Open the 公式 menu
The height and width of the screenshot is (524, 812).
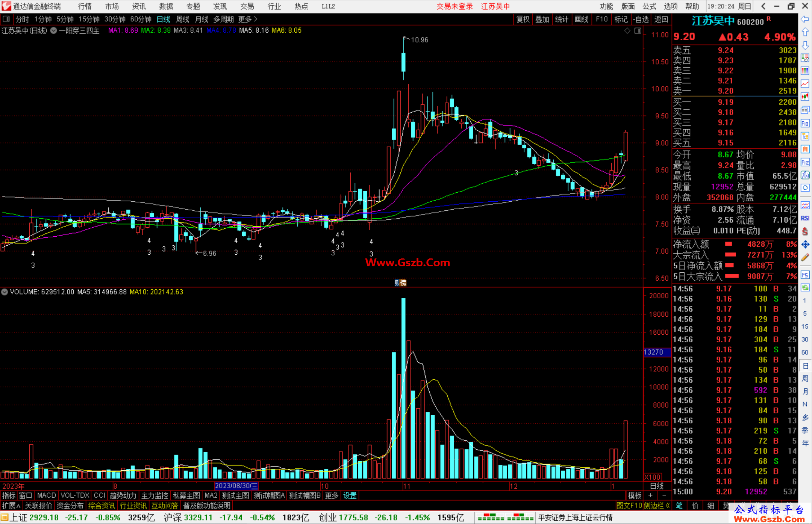tap(649, 6)
